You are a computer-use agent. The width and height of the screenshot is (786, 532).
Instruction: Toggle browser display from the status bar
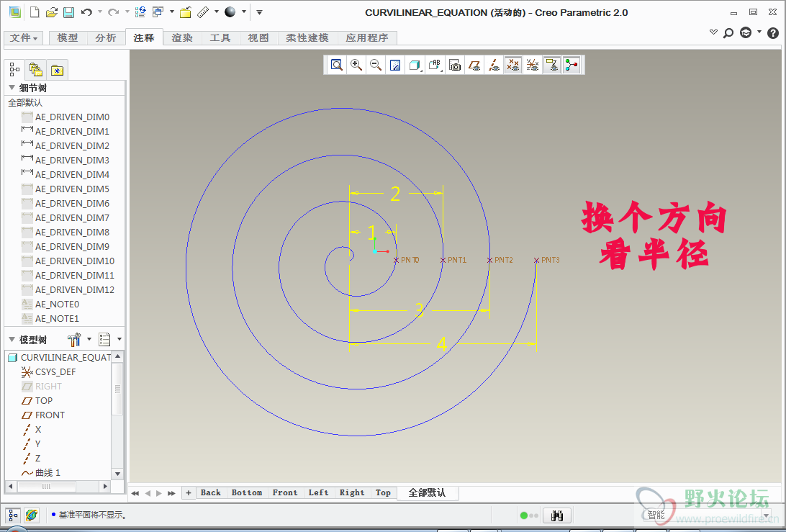(x=32, y=515)
